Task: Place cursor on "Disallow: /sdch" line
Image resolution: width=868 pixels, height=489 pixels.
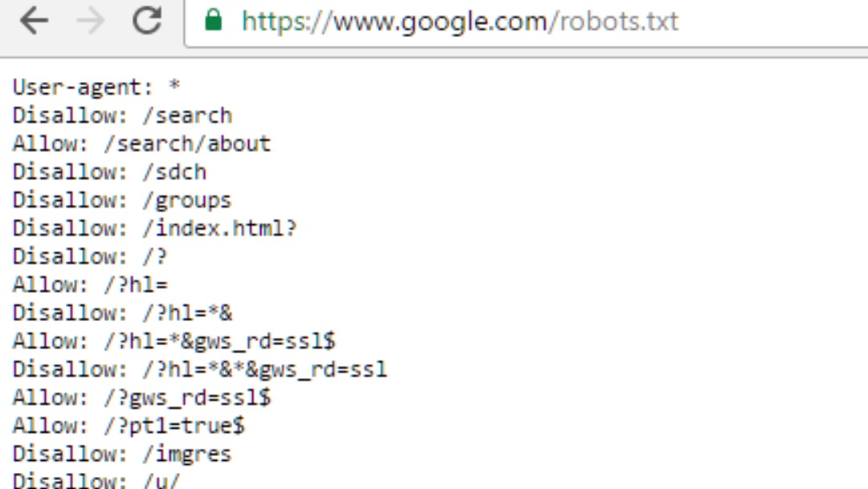Action: click(x=109, y=171)
